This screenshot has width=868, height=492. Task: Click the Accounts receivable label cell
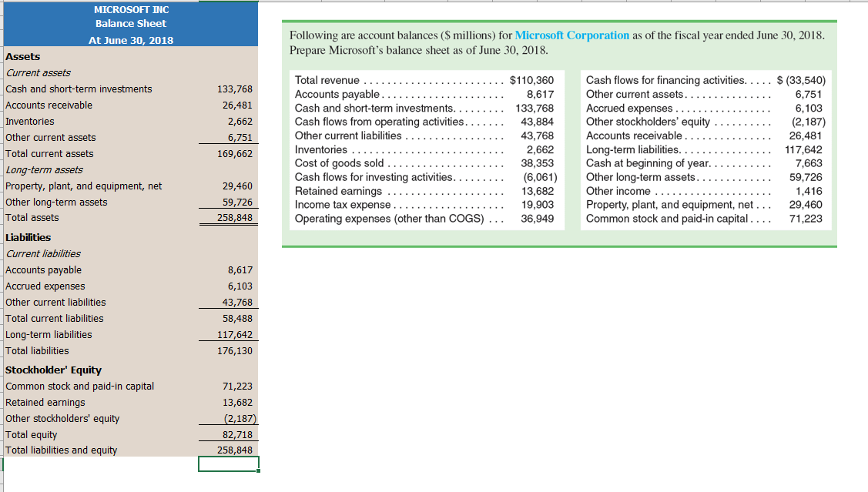(x=49, y=105)
